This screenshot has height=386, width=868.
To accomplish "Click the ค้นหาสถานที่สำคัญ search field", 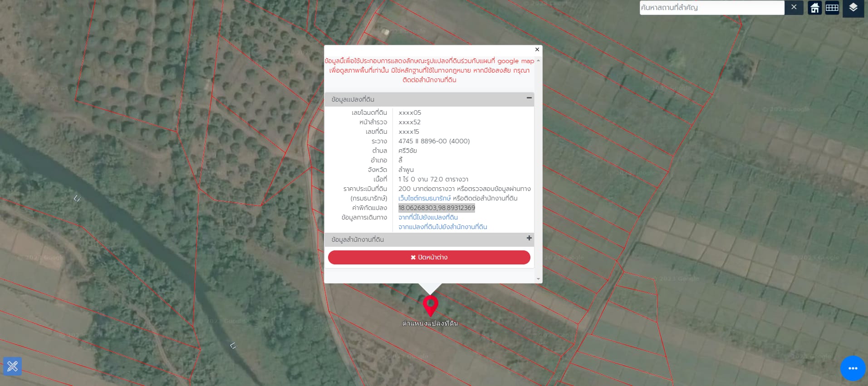I will click(x=712, y=8).
